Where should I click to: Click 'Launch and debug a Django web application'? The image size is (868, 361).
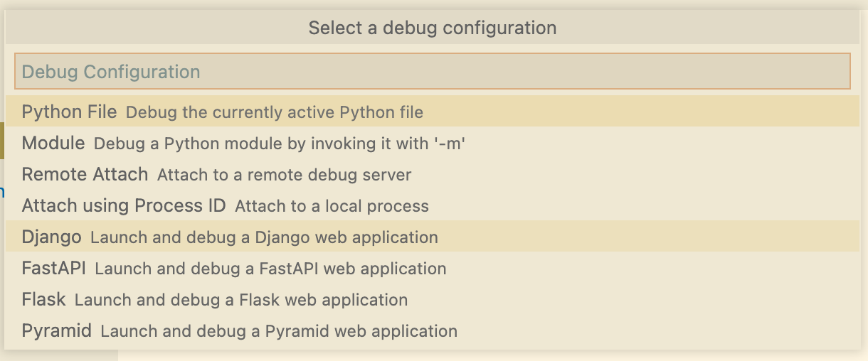(265, 237)
